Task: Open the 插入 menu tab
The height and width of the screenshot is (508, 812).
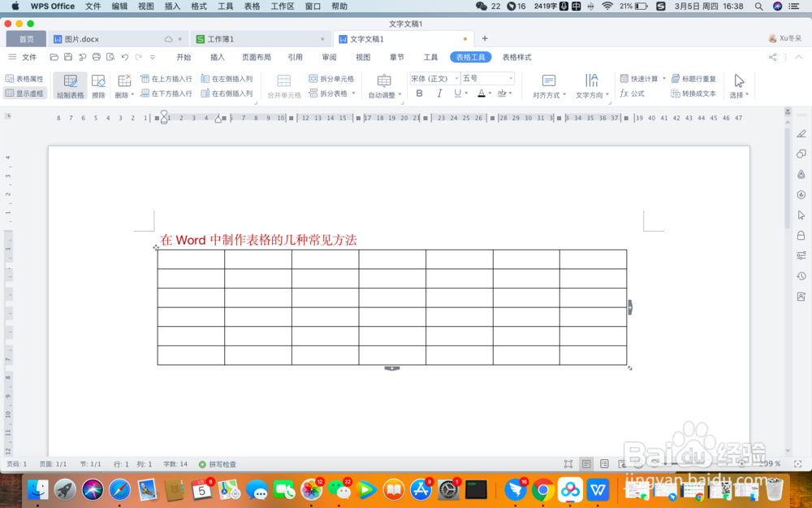Action: (216, 57)
